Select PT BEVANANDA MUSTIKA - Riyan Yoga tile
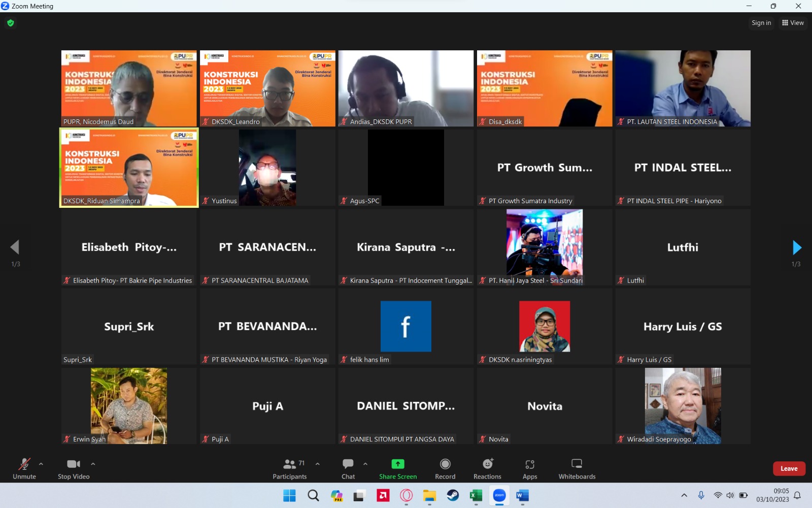 pyautogui.click(x=267, y=327)
